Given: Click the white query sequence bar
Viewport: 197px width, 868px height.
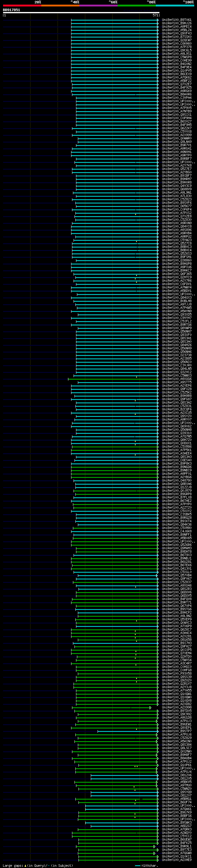Looking at the screenshot, I should [81, 12].
